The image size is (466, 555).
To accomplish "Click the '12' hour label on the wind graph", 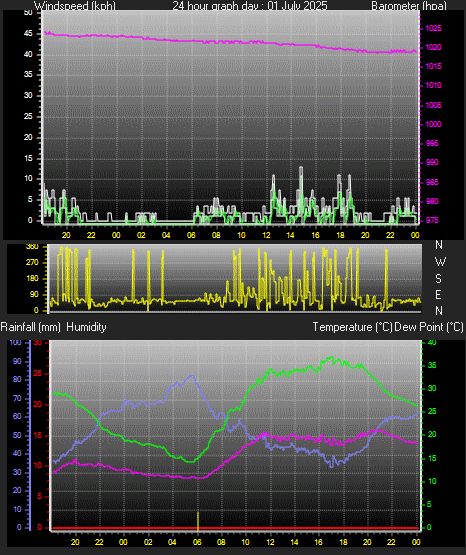I will [x=266, y=235].
